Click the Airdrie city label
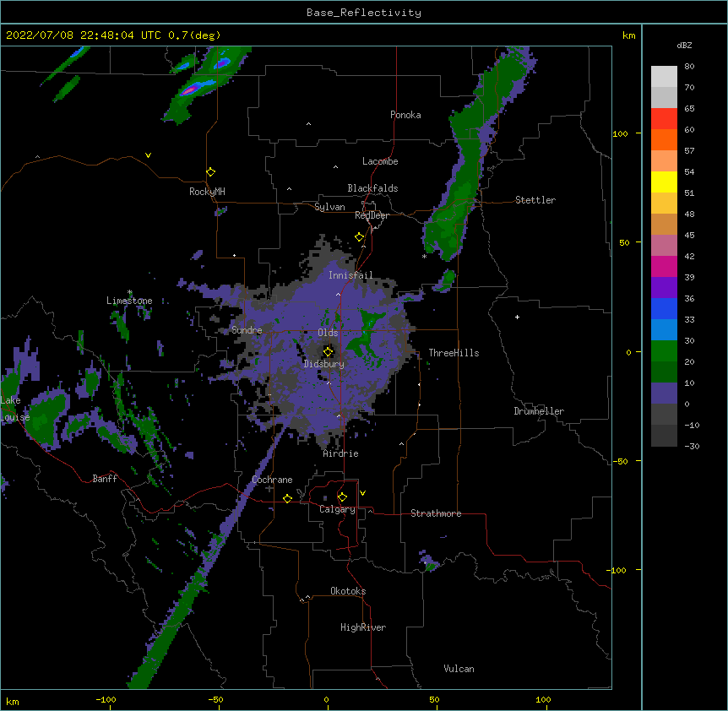 (340, 453)
